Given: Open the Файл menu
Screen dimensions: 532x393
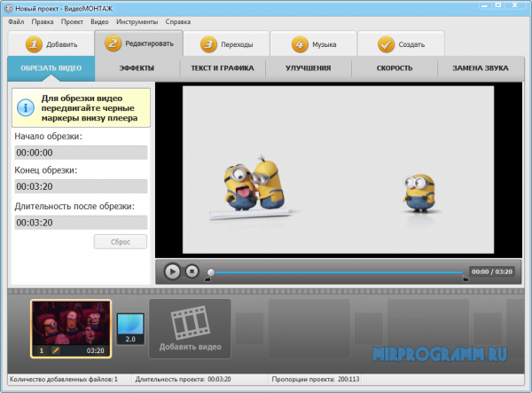Looking at the screenshot, I should pyautogui.click(x=16, y=21).
